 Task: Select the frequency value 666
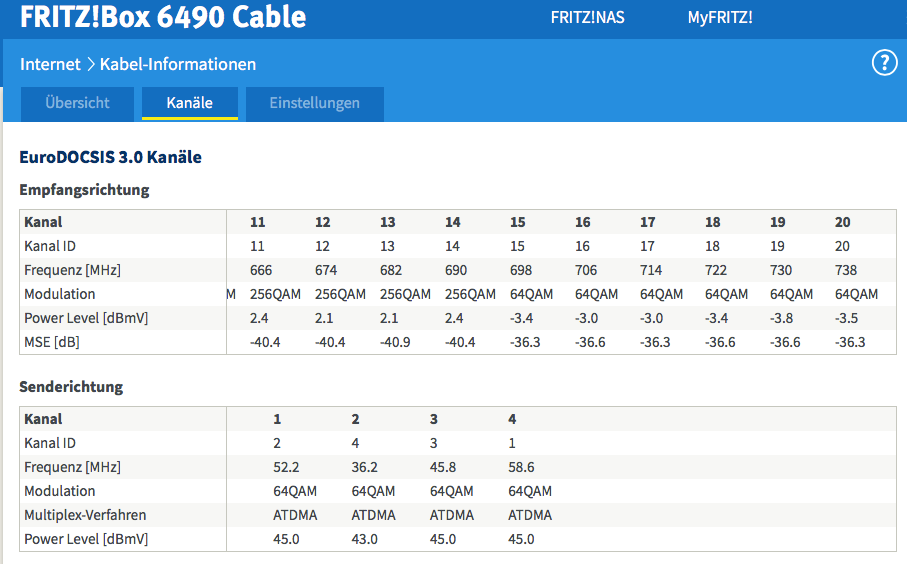click(261, 270)
